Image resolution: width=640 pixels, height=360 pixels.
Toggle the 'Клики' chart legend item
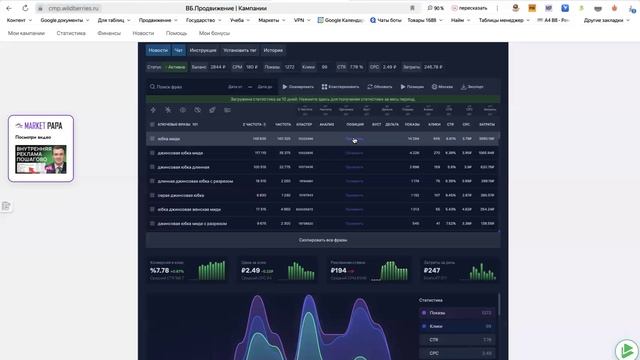[457, 326]
